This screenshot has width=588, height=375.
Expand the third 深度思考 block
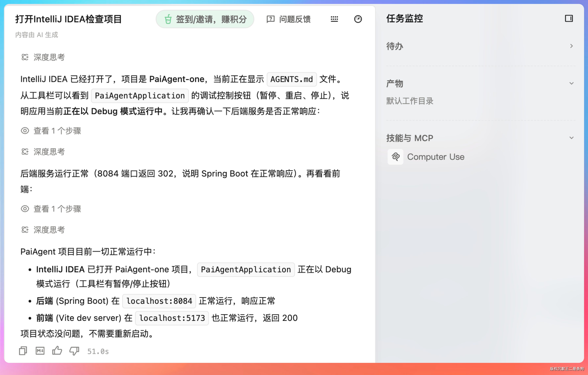[43, 230]
